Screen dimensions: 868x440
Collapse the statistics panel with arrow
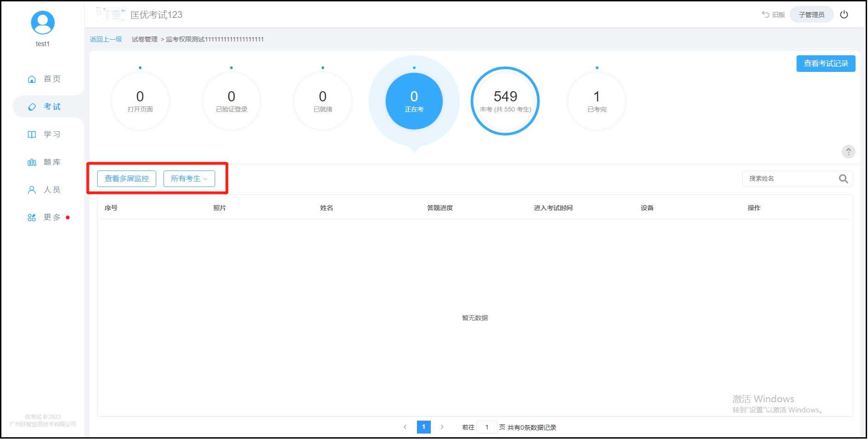pyautogui.click(x=848, y=152)
